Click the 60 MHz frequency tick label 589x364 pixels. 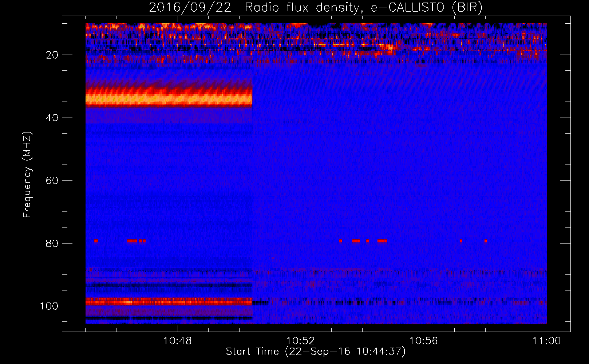(52, 181)
